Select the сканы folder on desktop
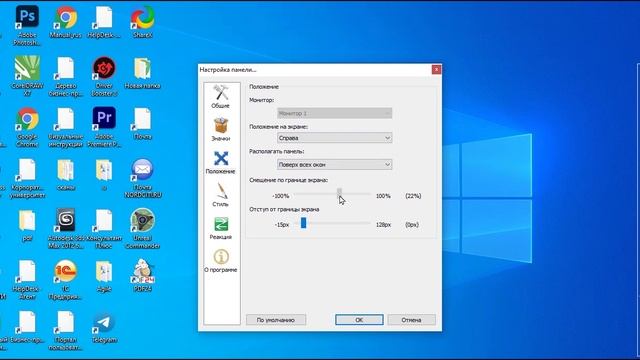 (66, 174)
